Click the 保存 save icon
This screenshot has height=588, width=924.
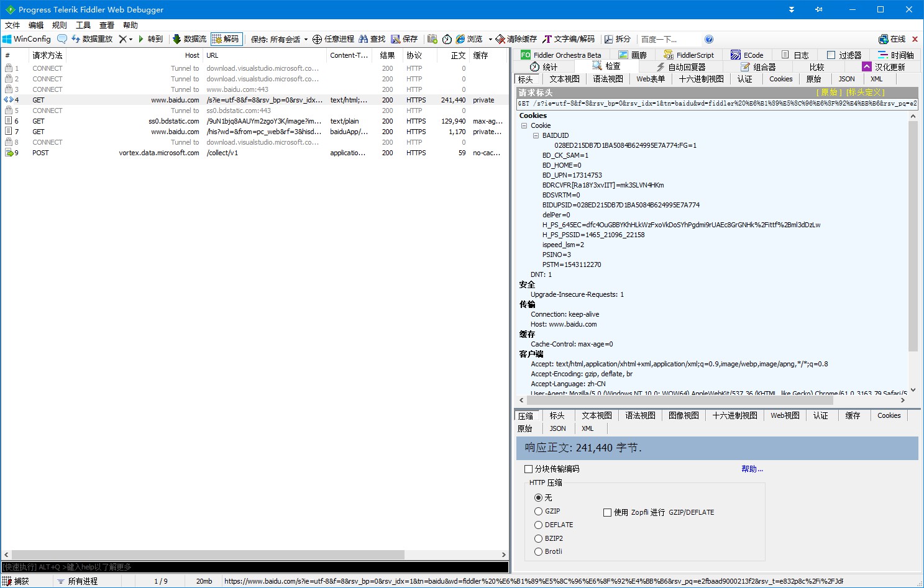click(x=395, y=39)
